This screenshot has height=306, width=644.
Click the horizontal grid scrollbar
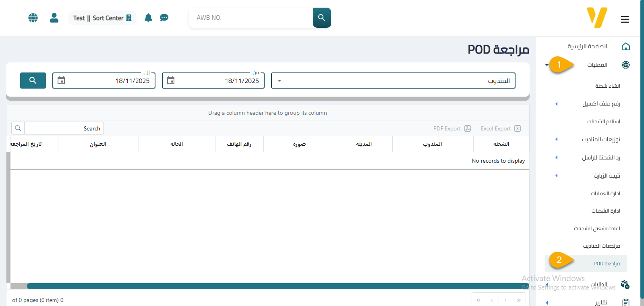(x=277, y=286)
